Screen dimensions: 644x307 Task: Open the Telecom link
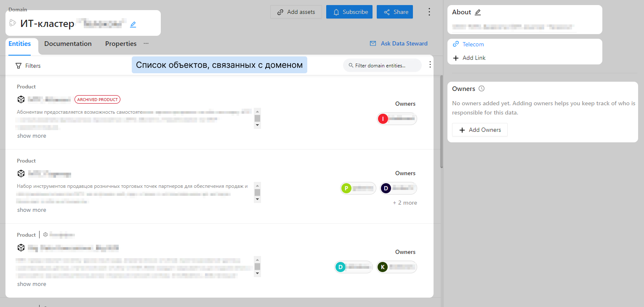pos(473,44)
